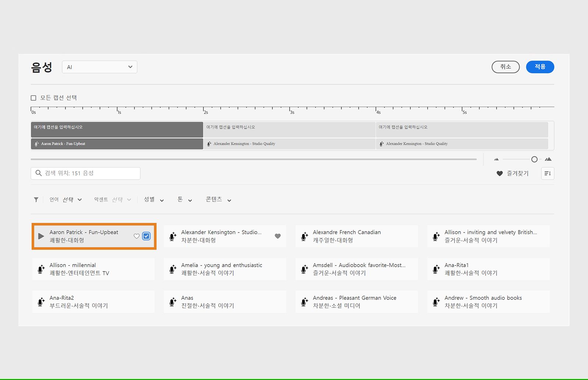Expand the 톤 filter dropdown

point(185,200)
